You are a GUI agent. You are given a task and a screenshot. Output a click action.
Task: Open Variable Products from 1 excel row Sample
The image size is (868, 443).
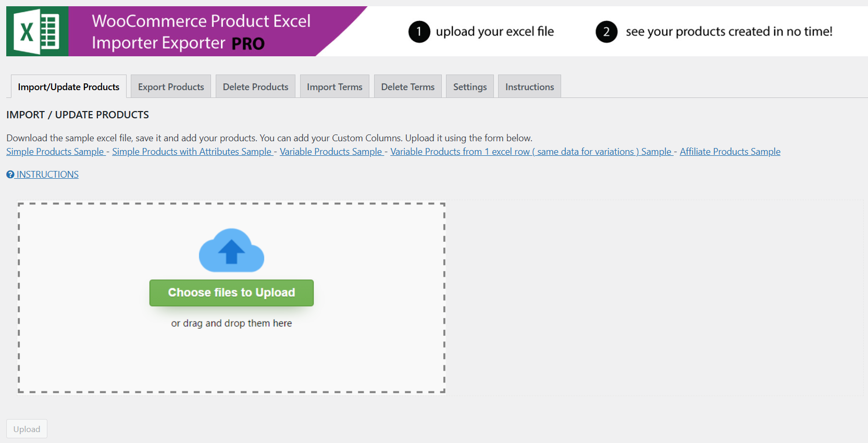[530, 152]
